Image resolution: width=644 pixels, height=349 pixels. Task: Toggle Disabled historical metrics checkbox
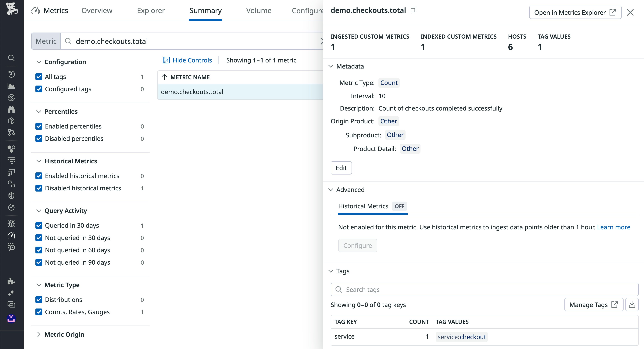39,188
